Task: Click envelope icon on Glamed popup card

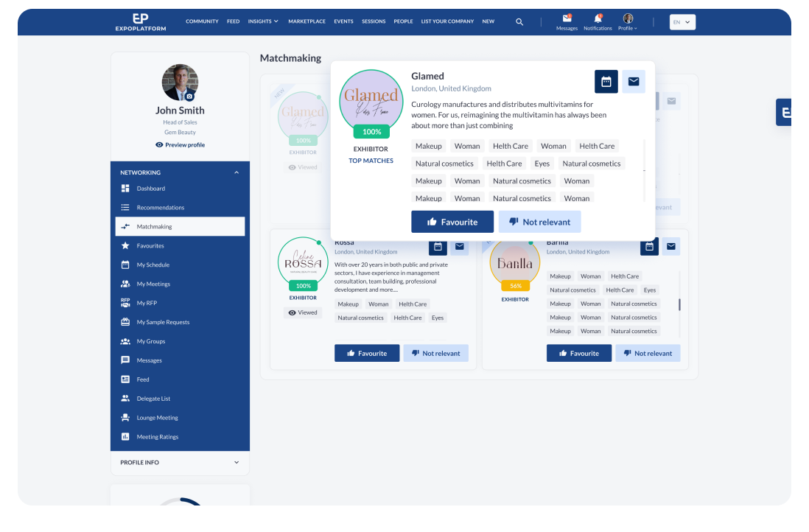Action: coord(634,82)
